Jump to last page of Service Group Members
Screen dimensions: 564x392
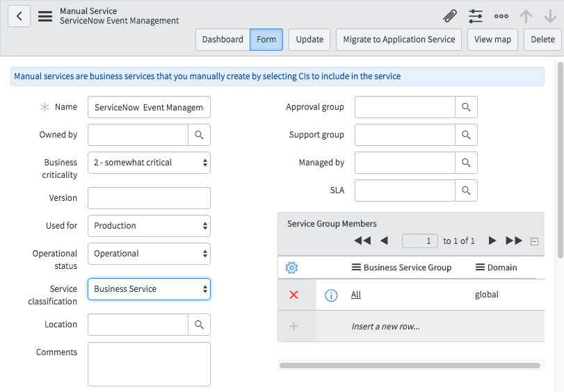pyautogui.click(x=514, y=240)
